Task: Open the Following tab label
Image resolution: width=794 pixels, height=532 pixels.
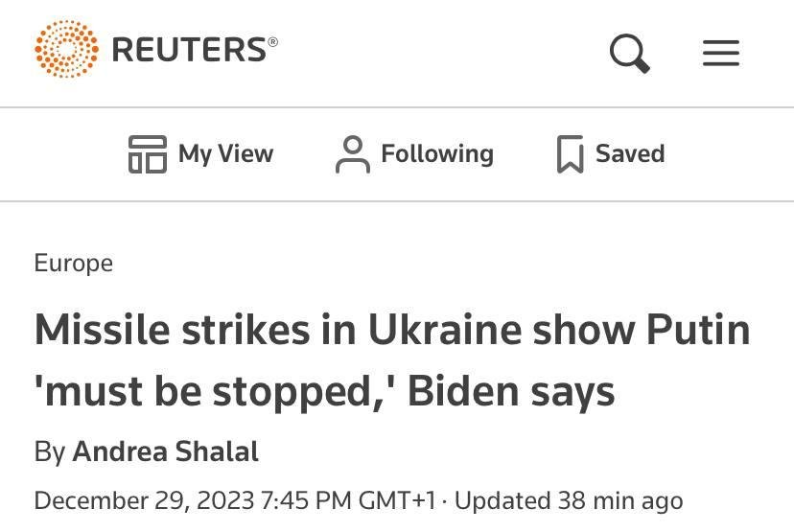Action: pyautogui.click(x=436, y=153)
